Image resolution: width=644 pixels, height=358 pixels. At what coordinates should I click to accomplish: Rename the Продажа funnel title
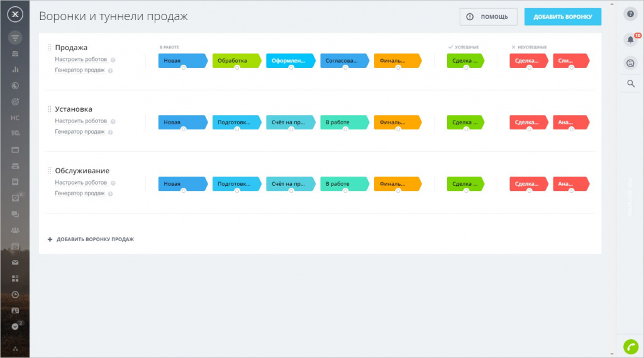tap(71, 48)
